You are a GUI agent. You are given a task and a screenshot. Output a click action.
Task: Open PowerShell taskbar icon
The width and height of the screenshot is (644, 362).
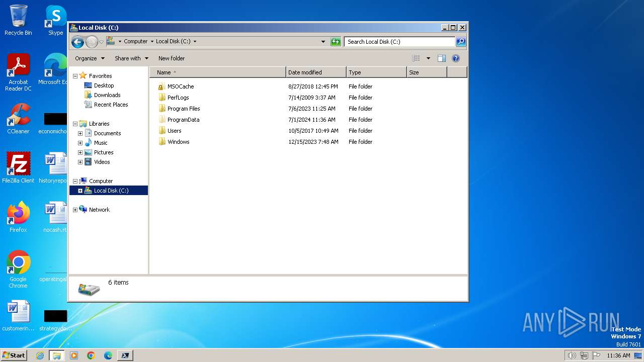click(125, 355)
